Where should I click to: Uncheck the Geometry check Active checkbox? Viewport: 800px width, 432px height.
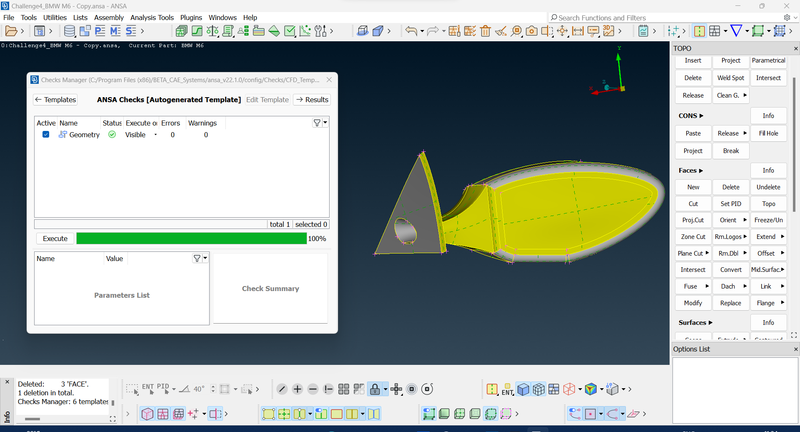pyautogui.click(x=45, y=135)
